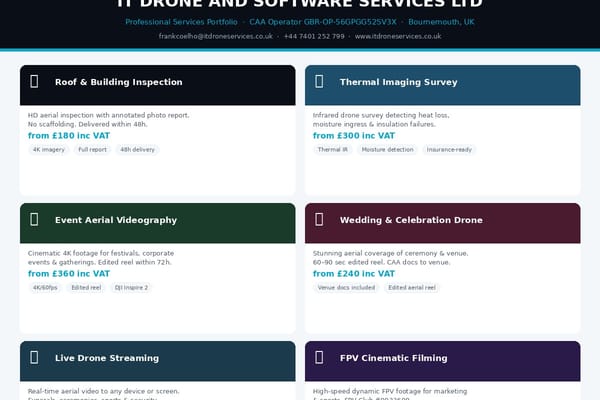Click the '4K imagery' tag

(49, 150)
